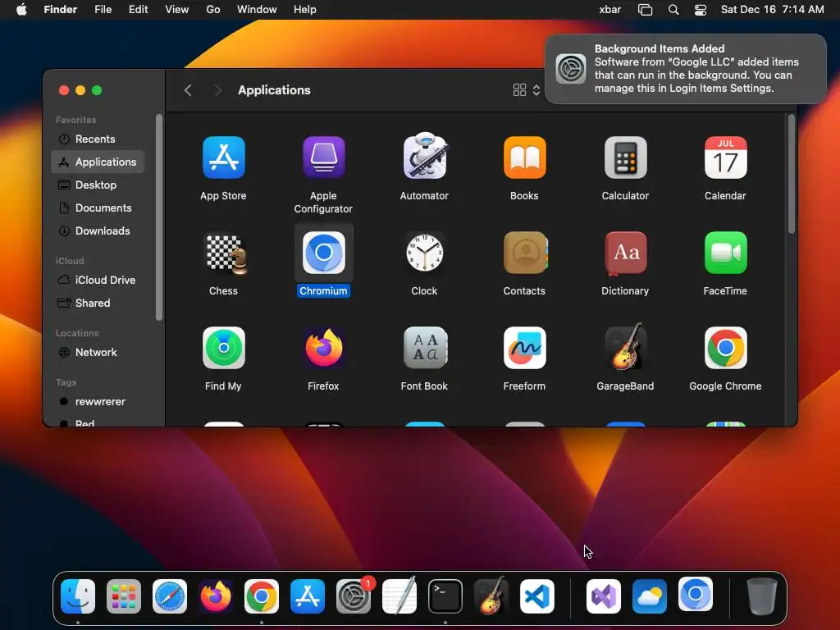The image size is (840, 630).
Task: Select the Firefox app icon in Finder
Action: tap(323, 348)
